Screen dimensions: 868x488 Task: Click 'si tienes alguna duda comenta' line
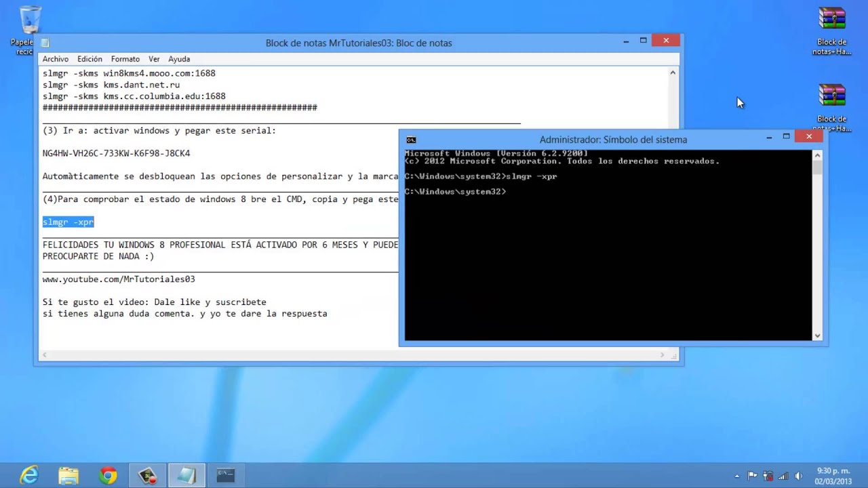coord(184,314)
